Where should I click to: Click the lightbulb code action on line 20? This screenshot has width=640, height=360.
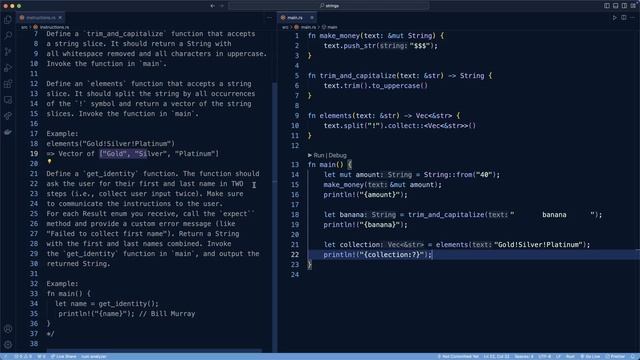tap(49, 162)
